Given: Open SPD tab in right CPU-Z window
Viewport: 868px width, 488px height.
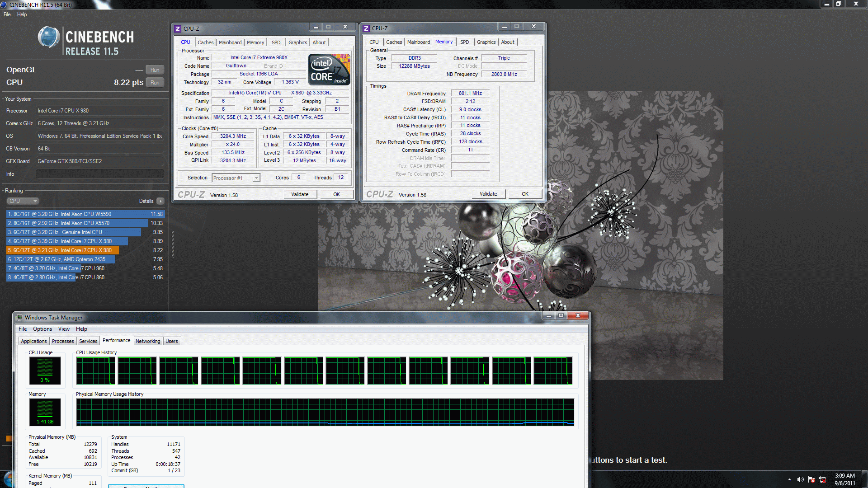Looking at the screenshot, I should pyautogui.click(x=465, y=42).
